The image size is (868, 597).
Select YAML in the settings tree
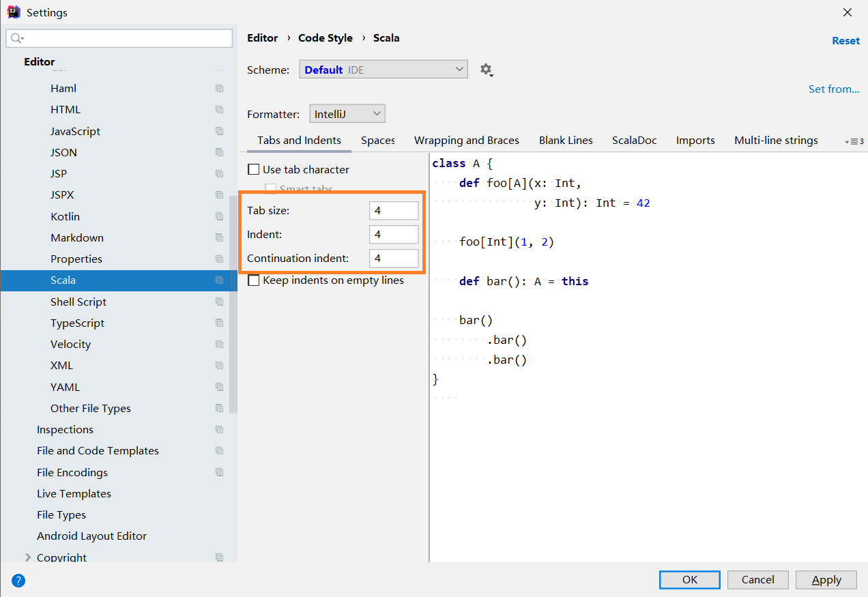tap(65, 387)
